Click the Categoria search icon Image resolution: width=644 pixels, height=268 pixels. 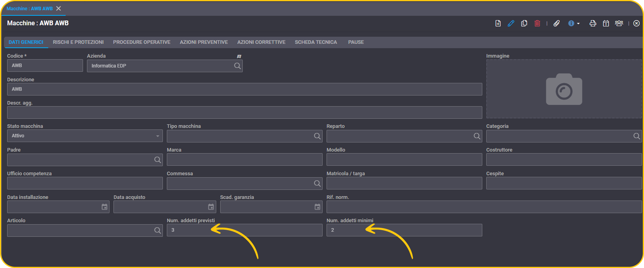tap(636, 136)
